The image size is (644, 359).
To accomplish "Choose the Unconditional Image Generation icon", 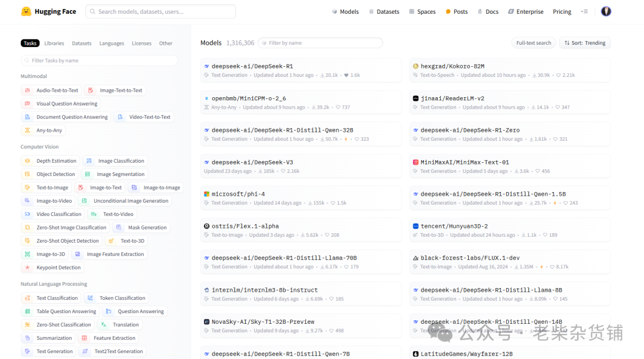I will 85,201.
